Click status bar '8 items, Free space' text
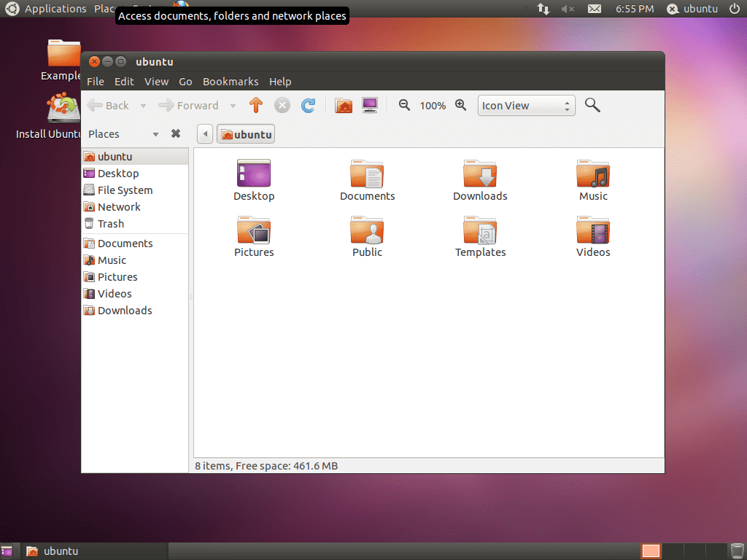747x560 pixels. click(266, 466)
